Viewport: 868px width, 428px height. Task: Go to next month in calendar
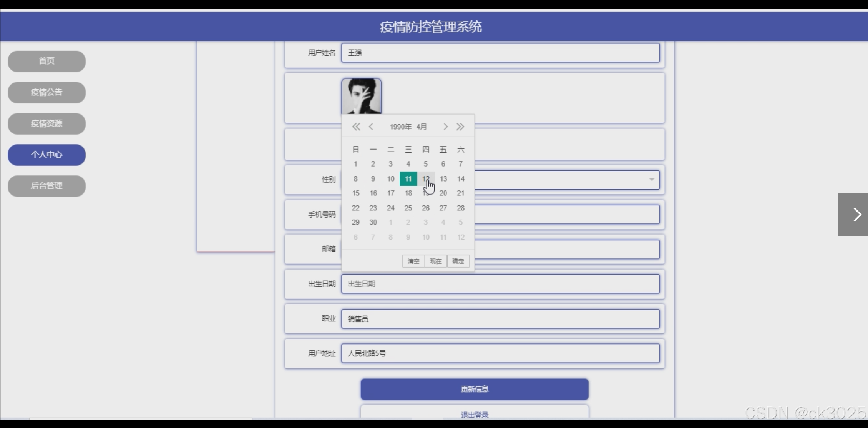pyautogui.click(x=445, y=127)
